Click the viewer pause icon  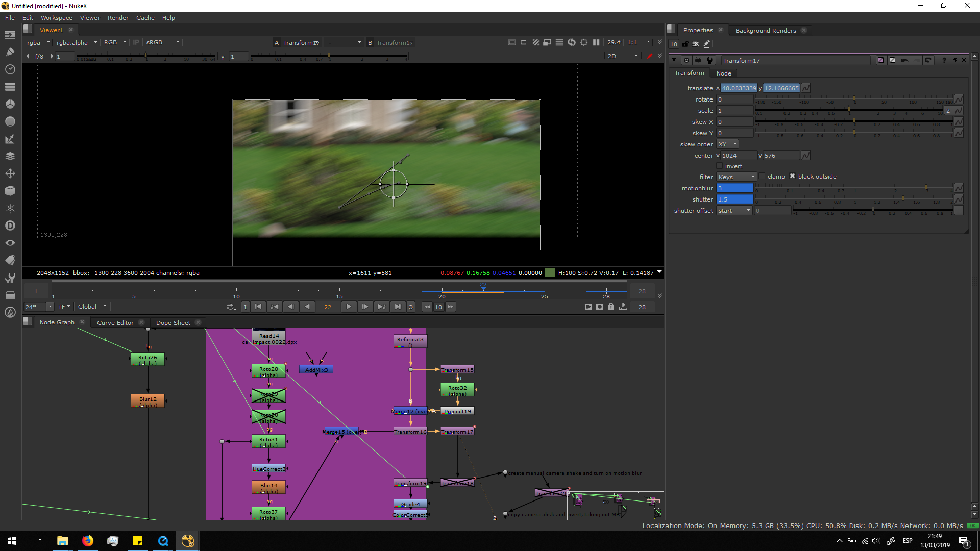[596, 42]
